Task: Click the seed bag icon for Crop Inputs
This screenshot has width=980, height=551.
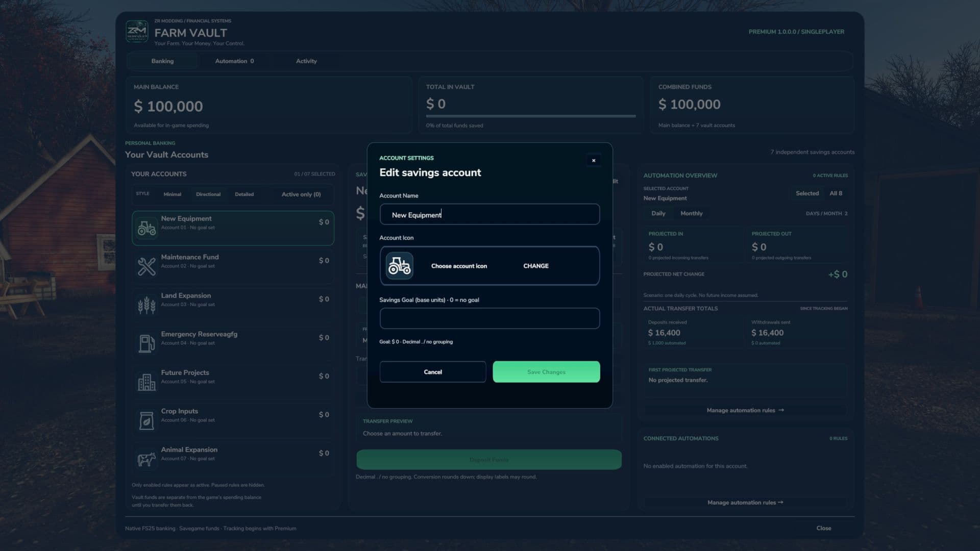Action: [x=146, y=420]
